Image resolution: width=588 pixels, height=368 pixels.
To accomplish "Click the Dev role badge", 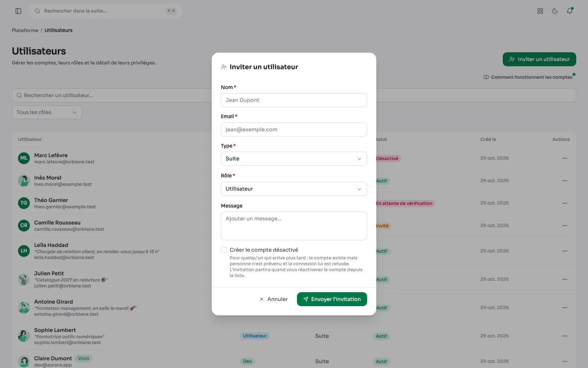I will tap(247, 361).
